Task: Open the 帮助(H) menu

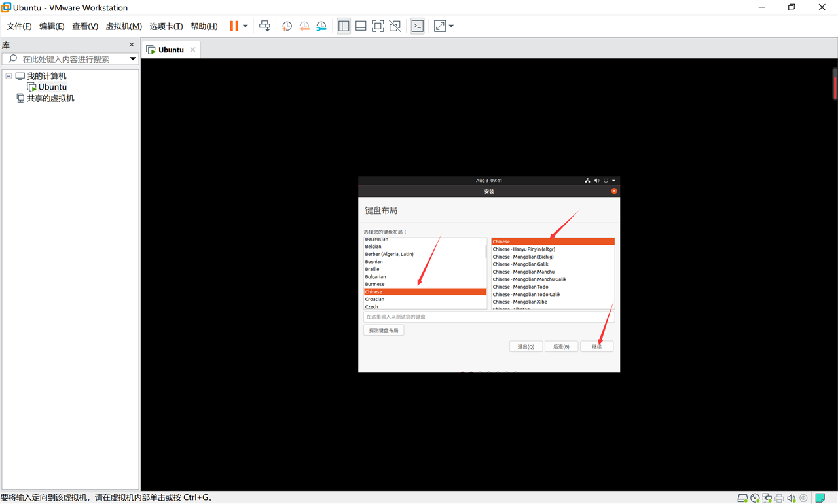Action: pos(204,26)
